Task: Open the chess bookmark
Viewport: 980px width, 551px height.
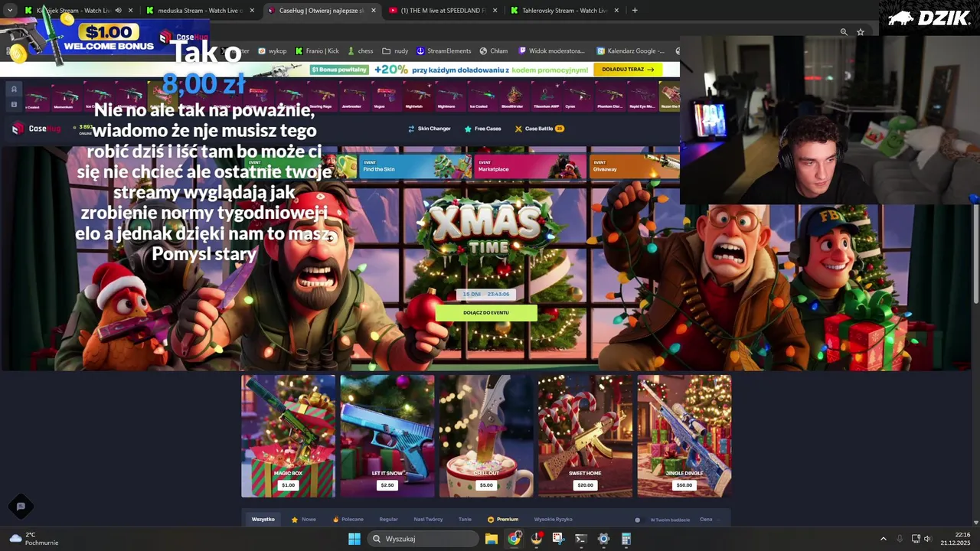Action: 361,51
